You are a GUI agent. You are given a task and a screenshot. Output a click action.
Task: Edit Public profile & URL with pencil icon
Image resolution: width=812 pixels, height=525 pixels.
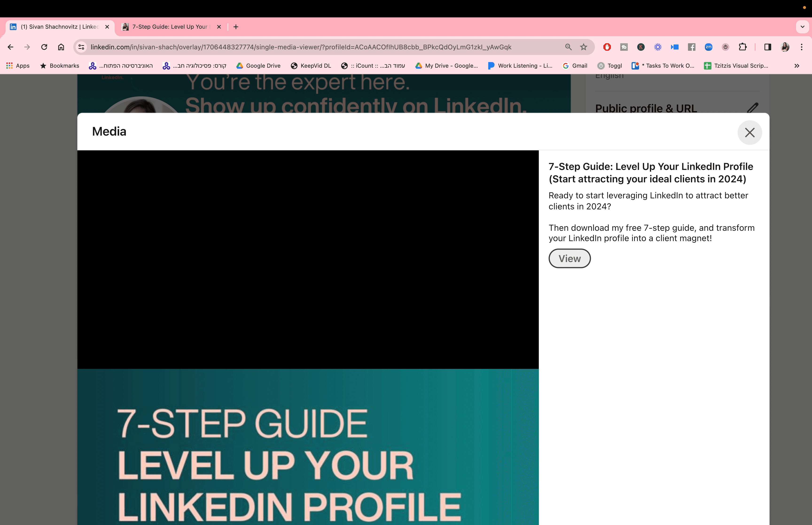point(753,108)
